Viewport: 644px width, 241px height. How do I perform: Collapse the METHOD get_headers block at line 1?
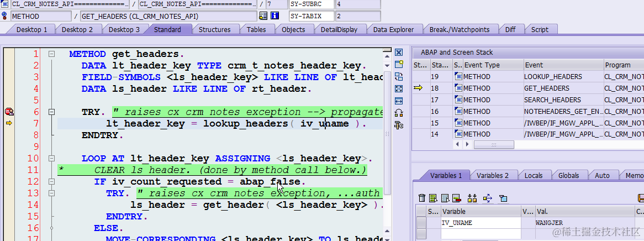point(52,54)
